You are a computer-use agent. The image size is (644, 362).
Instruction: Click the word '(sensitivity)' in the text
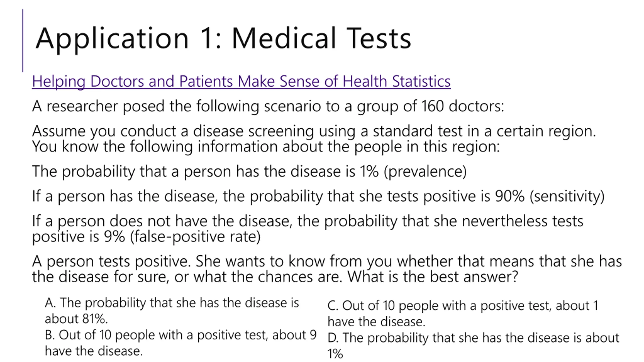click(567, 196)
